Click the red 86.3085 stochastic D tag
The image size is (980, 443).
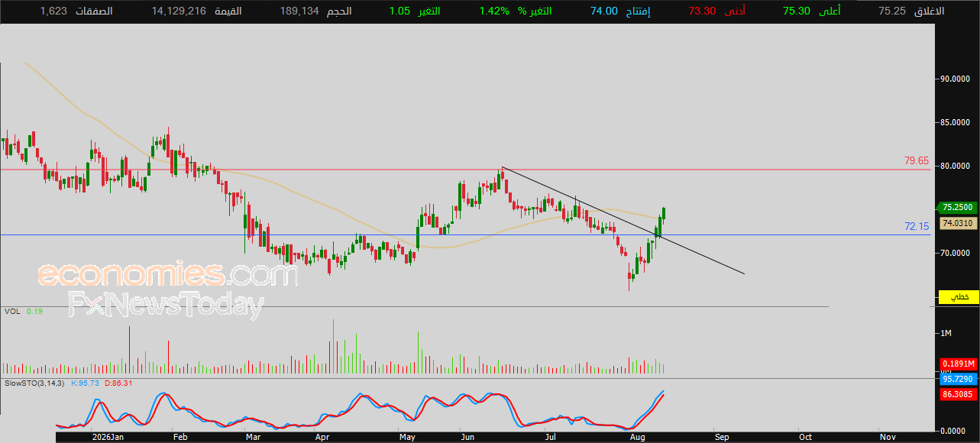[958, 394]
